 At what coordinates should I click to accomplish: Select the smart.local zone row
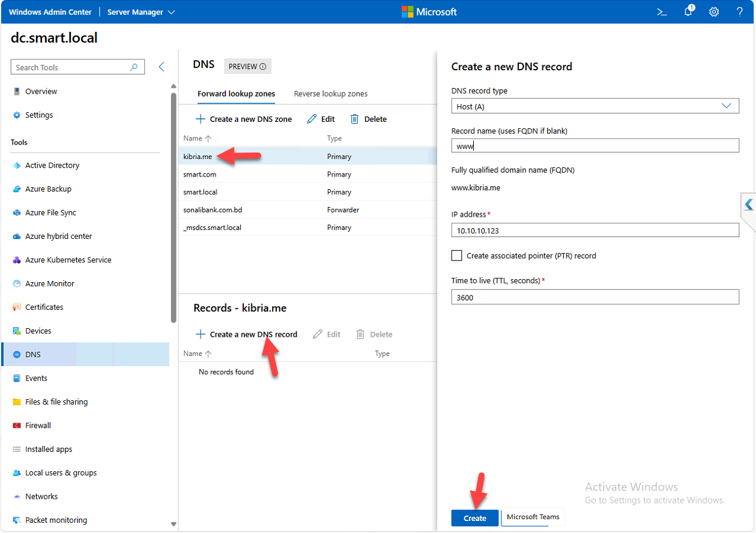click(307, 192)
